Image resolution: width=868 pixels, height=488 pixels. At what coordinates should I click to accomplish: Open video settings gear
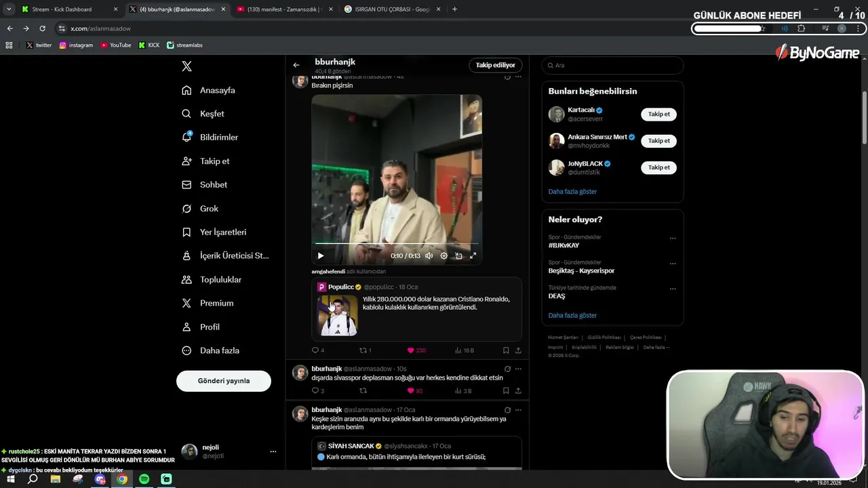444,256
